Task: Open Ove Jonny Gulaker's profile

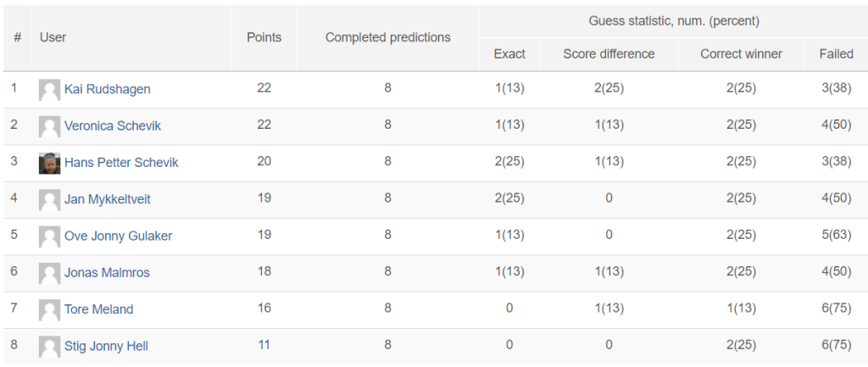Action: tap(118, 236)
